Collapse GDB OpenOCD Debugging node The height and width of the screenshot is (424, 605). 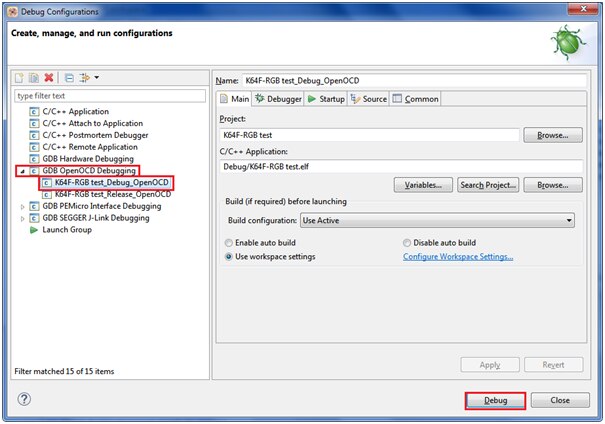(22, 171)
